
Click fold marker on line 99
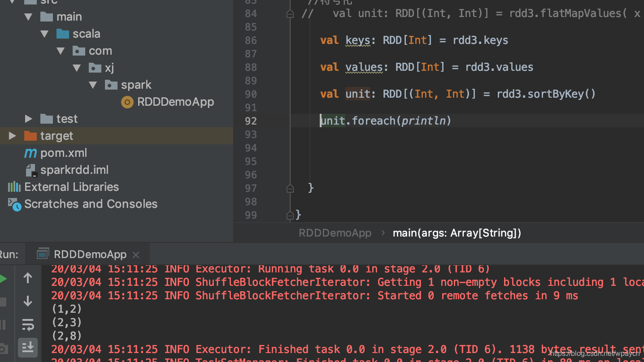[x=290, y=215]
